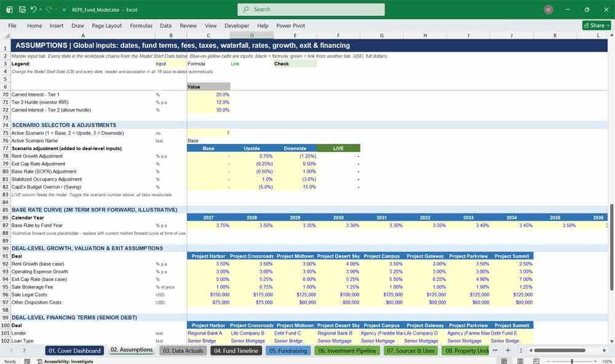Screen dimensions: 615x364
Task: Open the Review ribbon tab
Action: pos(188,25)
